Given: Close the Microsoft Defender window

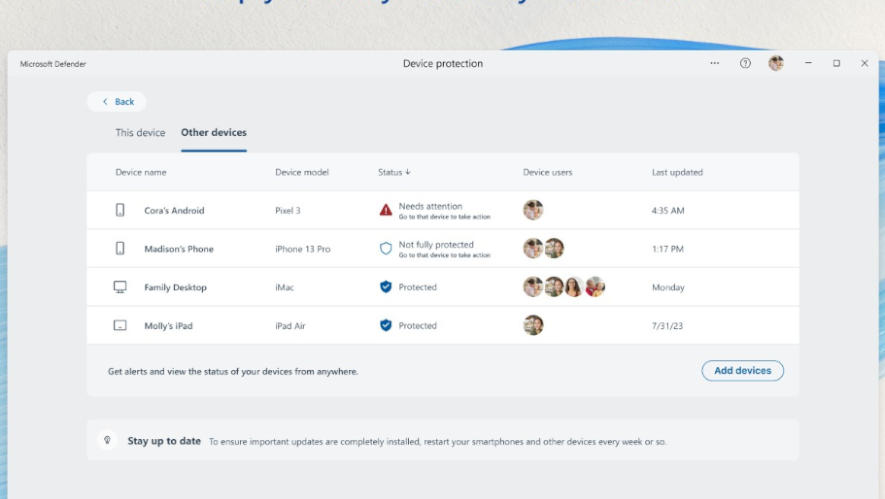Looking at the screenshot, I should tap(864, 63).
